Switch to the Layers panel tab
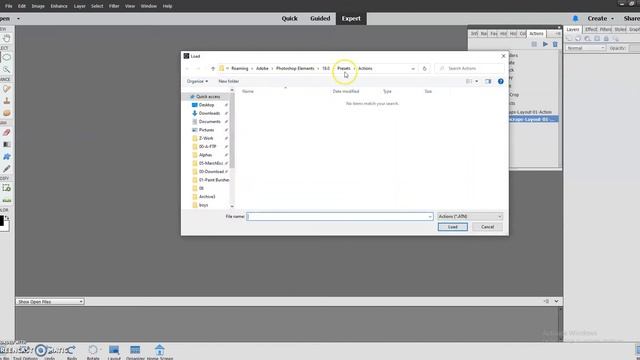 click(x=573, y=29)
